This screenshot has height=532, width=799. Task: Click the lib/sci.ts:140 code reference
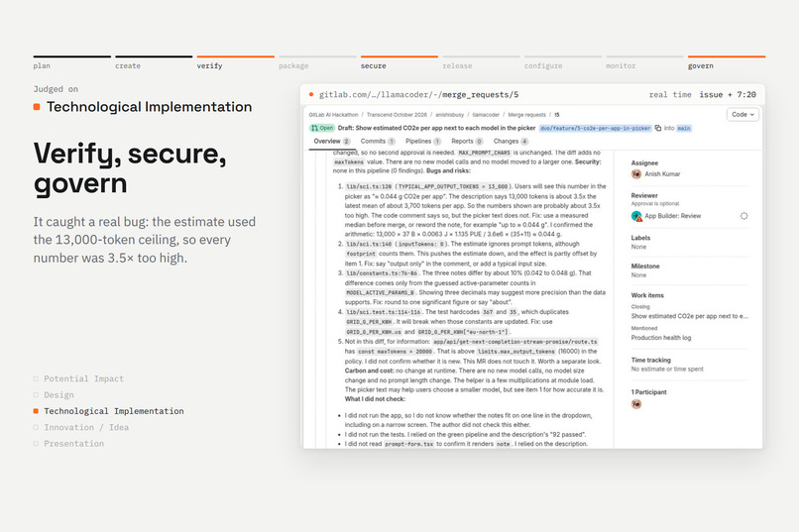point(369,245)
